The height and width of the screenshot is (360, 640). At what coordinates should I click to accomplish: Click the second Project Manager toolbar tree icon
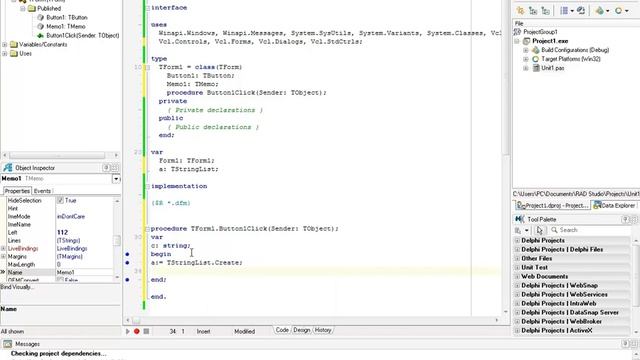pyautogui.click(x=533, y=11)
